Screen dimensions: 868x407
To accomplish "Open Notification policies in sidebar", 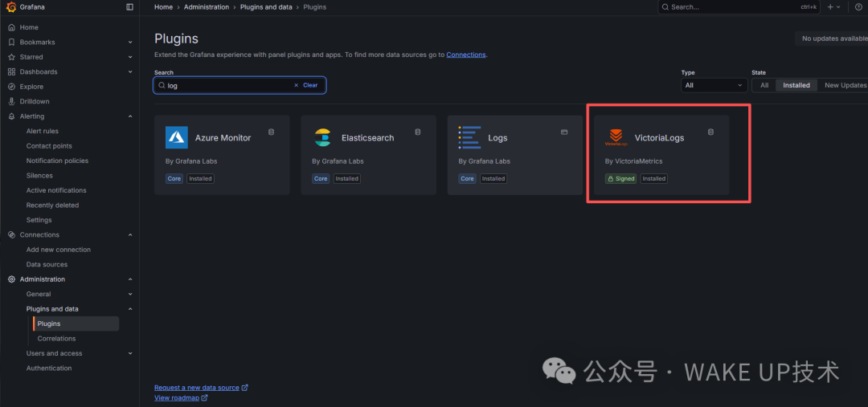I will pyautogui.click(x=57, y=161).
